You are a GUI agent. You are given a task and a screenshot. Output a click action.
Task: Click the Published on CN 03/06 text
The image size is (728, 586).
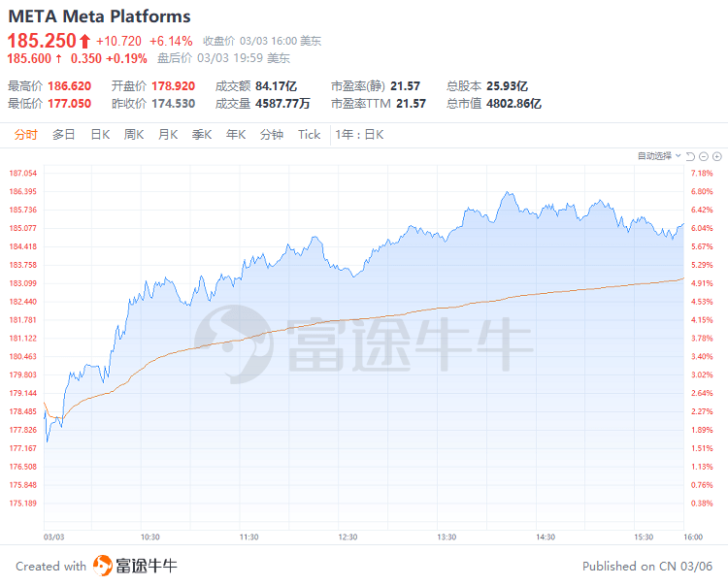[647, 566]
